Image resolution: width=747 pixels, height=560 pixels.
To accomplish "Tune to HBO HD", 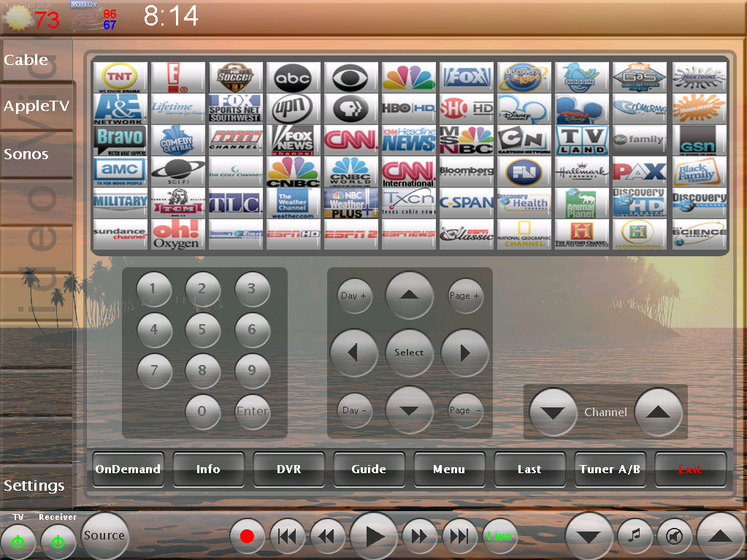I will coord(408,109).
